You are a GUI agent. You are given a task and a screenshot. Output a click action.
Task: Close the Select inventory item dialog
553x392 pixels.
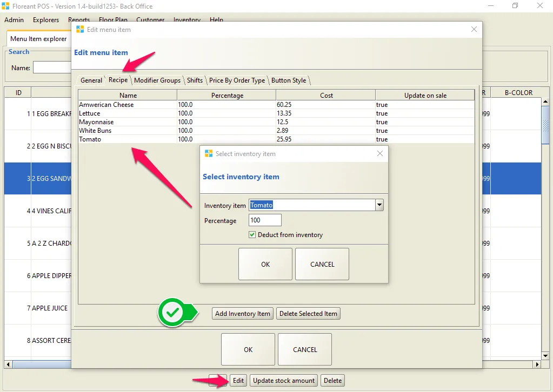pos(380,153)
